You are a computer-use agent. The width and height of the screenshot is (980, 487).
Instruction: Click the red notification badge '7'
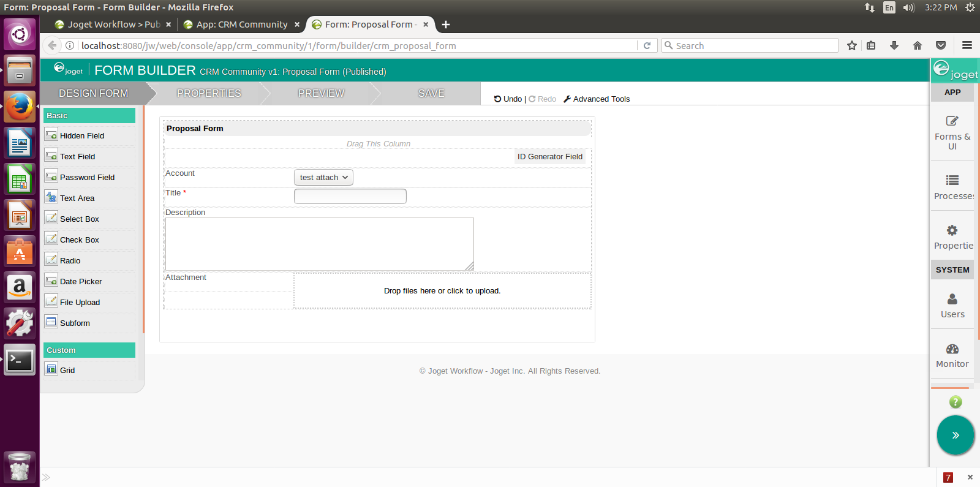pos(948,477)
